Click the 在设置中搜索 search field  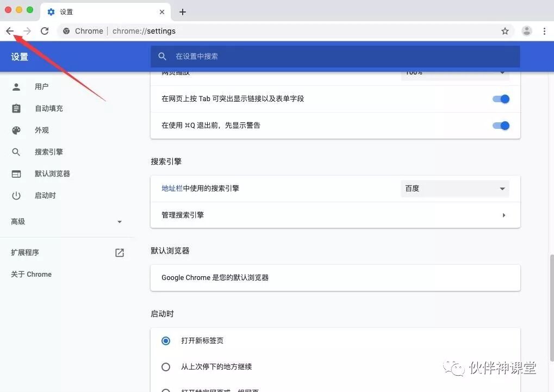pos(335,56)
